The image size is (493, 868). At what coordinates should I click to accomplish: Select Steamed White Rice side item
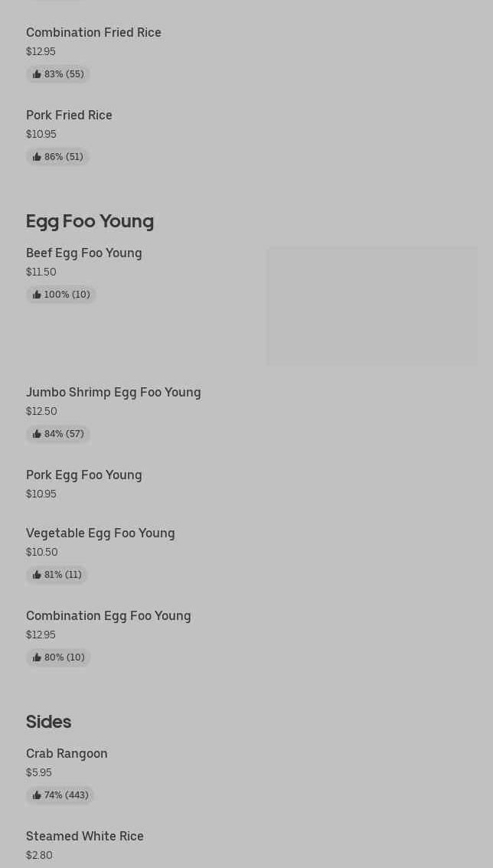click(84, 836)
